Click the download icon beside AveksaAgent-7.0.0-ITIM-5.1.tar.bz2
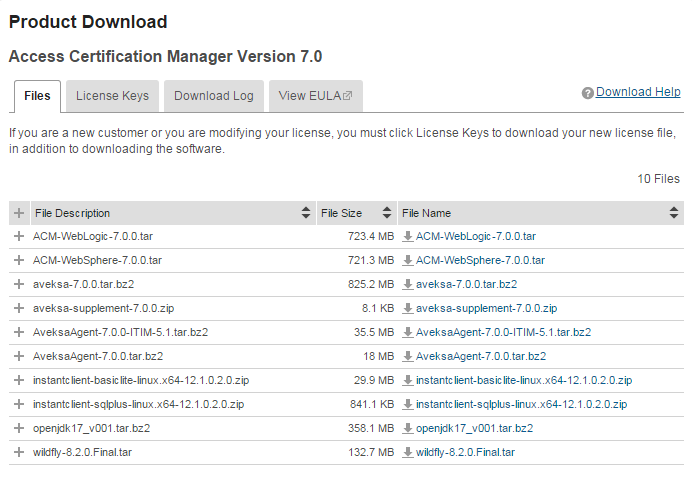Screen dimensions: 692x496 point(407,332)
